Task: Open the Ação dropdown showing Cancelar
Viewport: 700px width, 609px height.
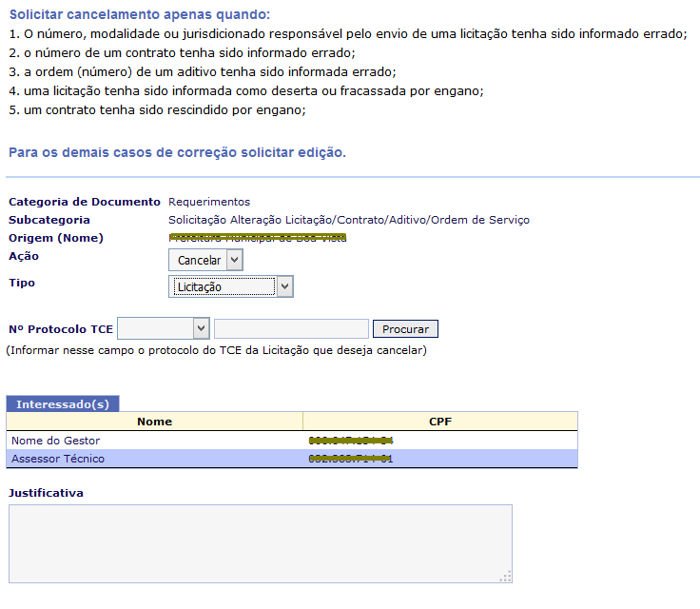Action: click(x=205, y=260)
